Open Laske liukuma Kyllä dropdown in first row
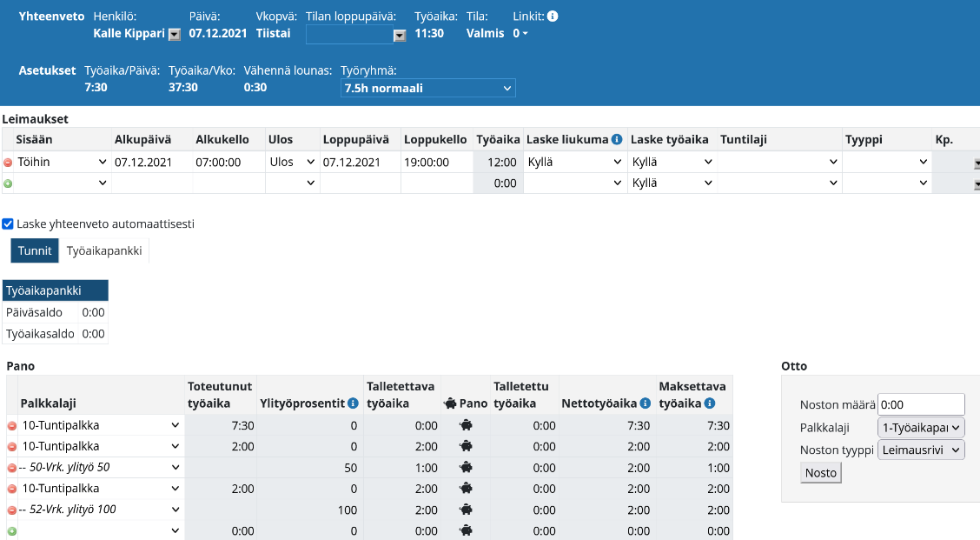Screen dimensions: 980x540 point(574,162)
